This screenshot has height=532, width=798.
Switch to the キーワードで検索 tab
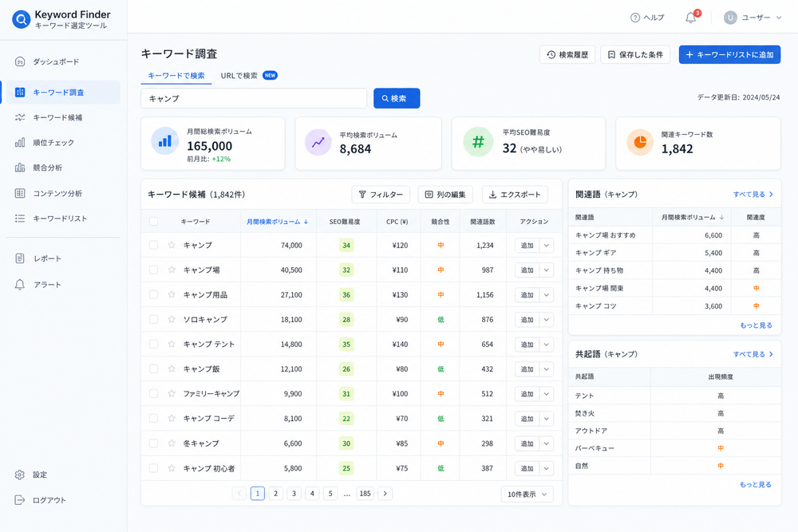pos(176,75)
